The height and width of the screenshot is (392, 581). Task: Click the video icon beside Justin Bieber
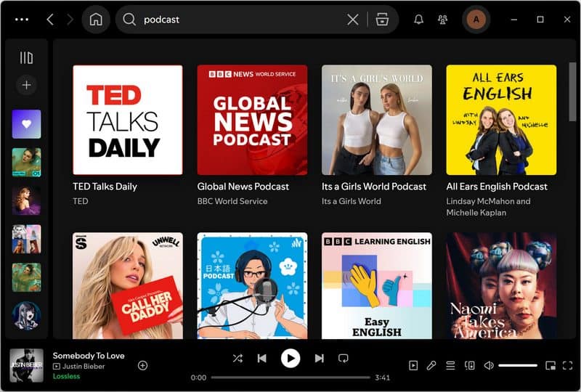pos(57,367)
